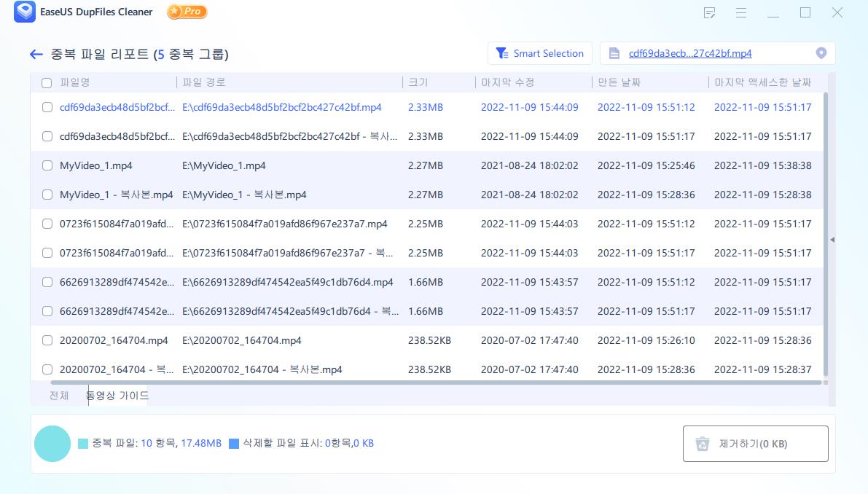Open the cdf69da3ecb...27c42bf.mp4 link
Viewport: 868px width, 494px height.
pyautogui.click(x=689, y=53)
